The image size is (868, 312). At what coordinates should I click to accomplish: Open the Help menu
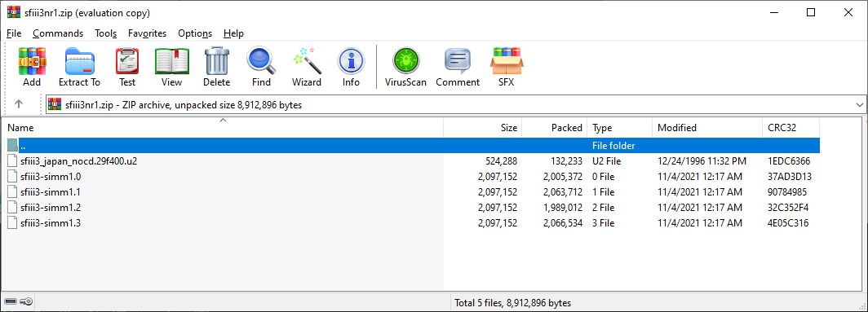click(x=233, y=33)
